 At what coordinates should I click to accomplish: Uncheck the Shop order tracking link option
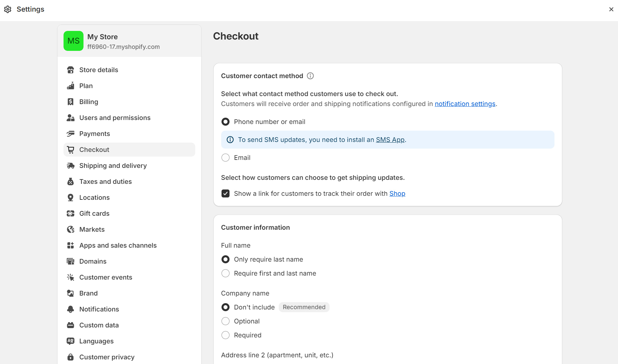pos(226,193)
